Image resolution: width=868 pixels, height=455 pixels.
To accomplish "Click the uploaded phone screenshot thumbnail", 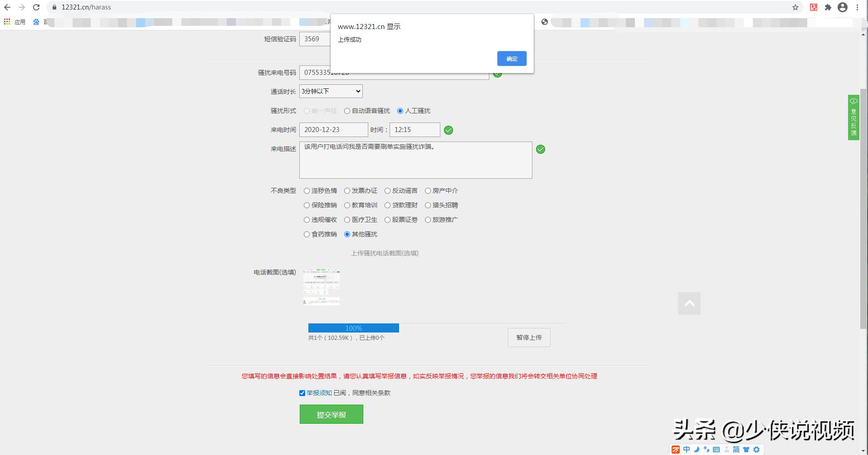I will coord(321,287).
